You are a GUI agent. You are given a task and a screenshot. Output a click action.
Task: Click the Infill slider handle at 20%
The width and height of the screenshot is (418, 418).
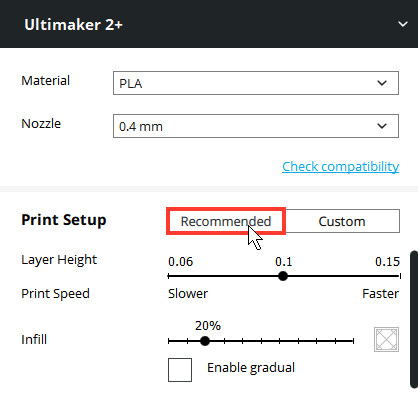[205, 341]
